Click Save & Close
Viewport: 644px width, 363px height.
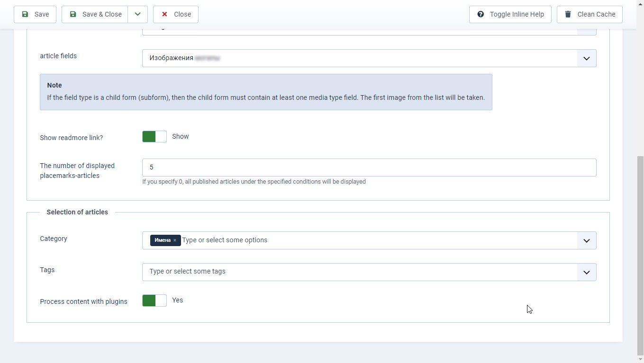[x=95, y=14]
